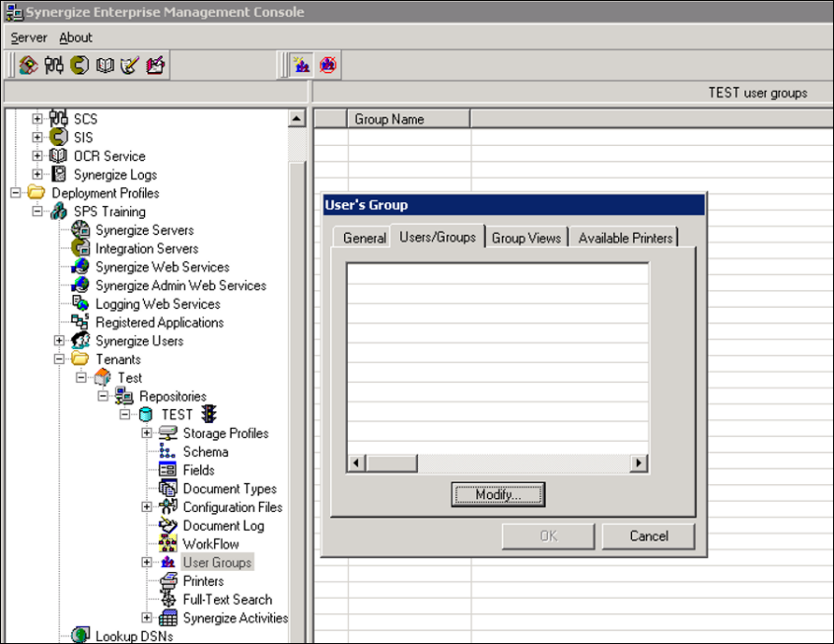This screenshot has height=644, width=834.
Task: Click the Printers icon in tree
Action: (168, 581)
